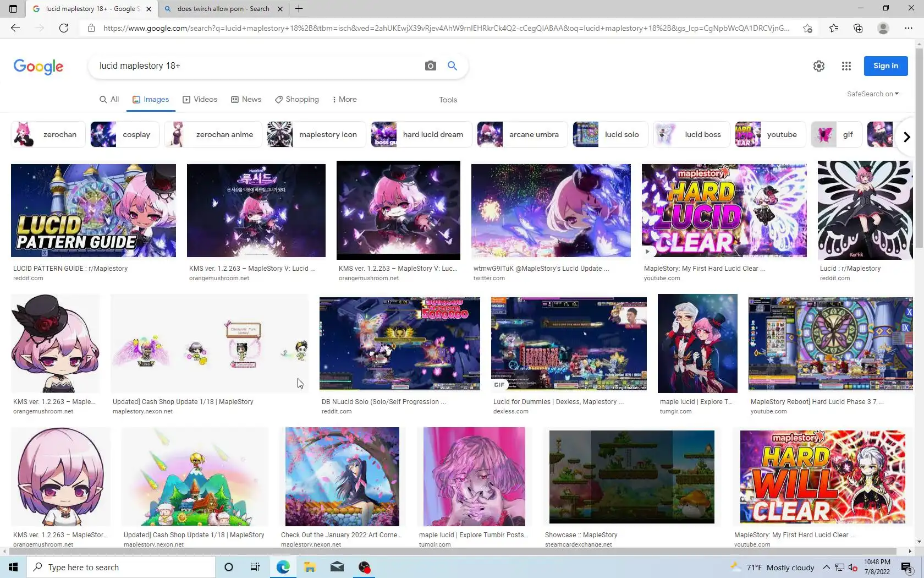Select the gif suggestion chip
924x578 pixels.
tap(837, 134)
